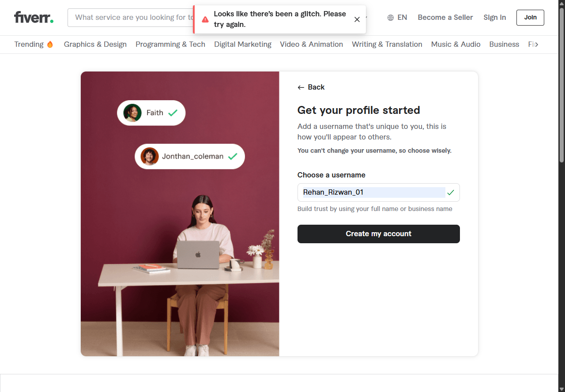Expand more categories with right chevron
Viewport: 565px width, 392px height.
pyautogui.click(x=536, y=44)
